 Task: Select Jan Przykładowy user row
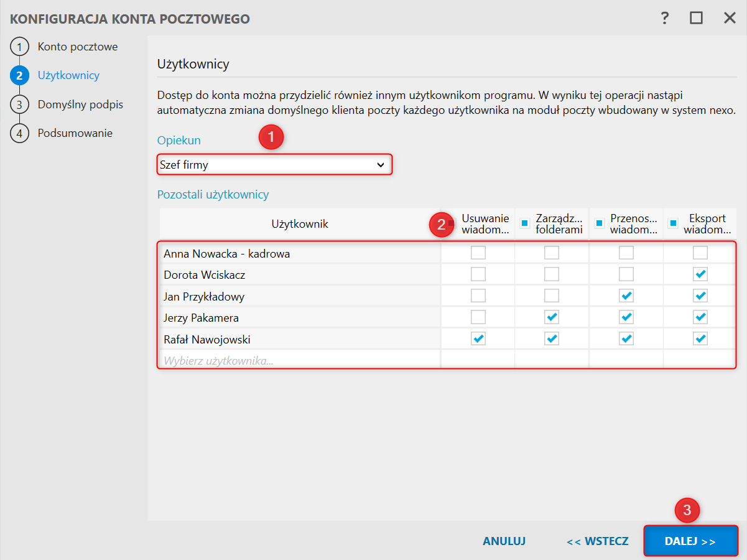pos(299,296)
